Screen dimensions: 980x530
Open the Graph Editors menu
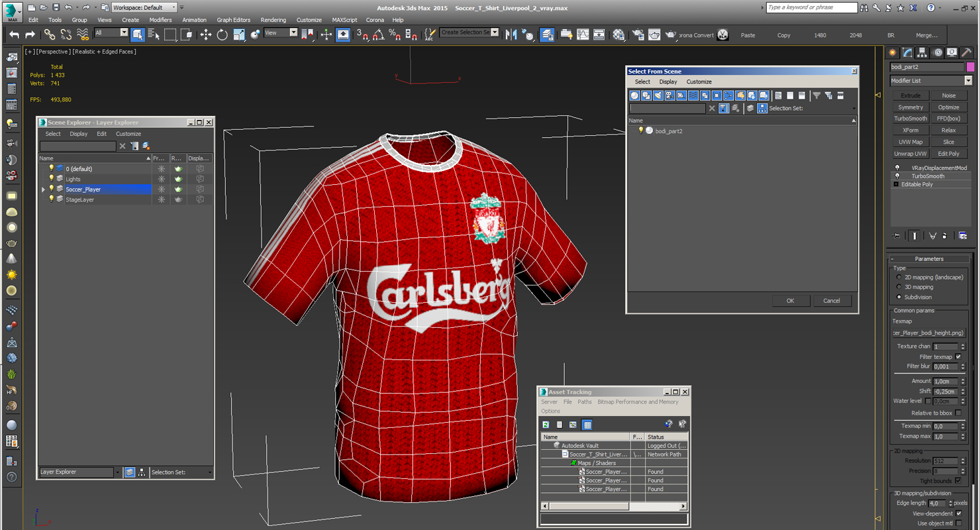tap(233, 20)
